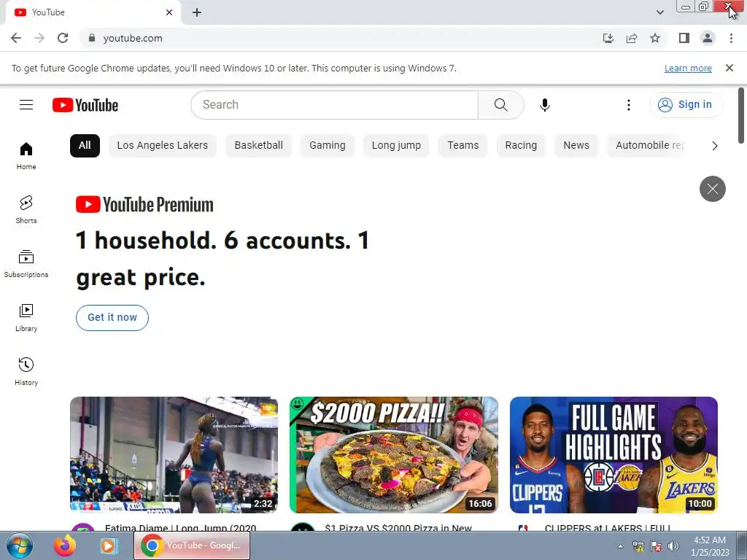Share this page icon
Image resolution: width=747 pixels, height=560 pixels.
coord(632,38)
